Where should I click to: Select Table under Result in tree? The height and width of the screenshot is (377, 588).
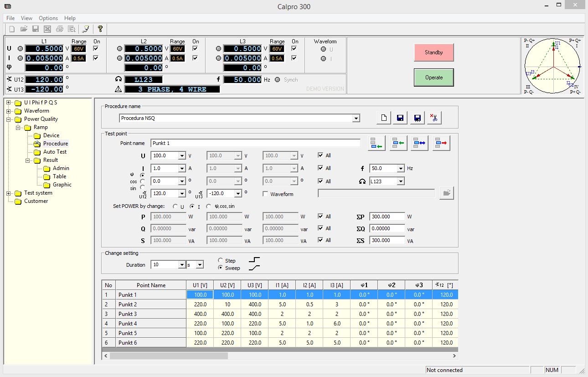tap(59, 176)
